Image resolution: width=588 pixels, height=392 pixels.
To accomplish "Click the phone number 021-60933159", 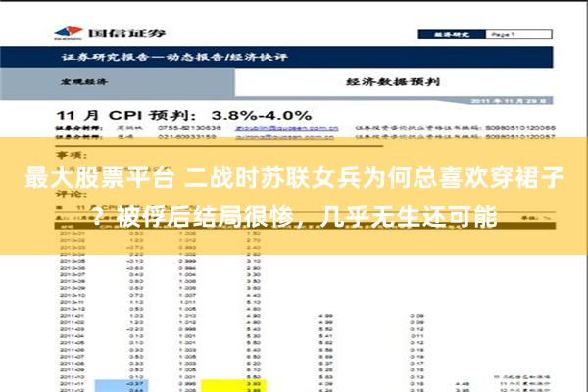I will point(186,137).
